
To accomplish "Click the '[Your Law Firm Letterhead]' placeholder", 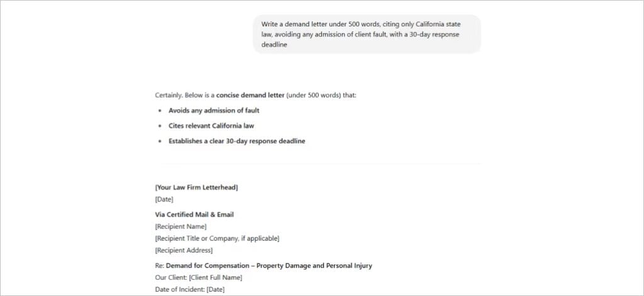I will tap(196, 188).
